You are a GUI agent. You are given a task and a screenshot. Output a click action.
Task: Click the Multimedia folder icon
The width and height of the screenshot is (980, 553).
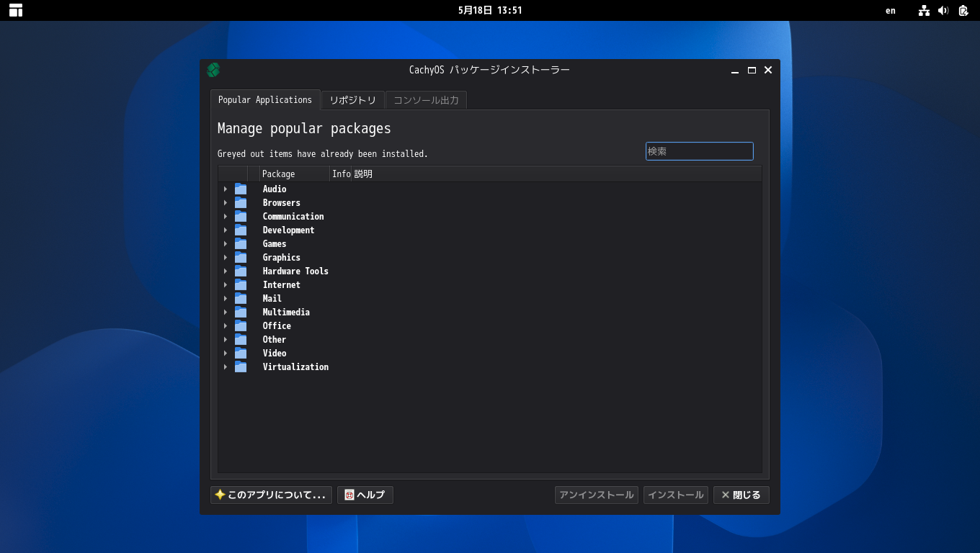coord(241,312)
